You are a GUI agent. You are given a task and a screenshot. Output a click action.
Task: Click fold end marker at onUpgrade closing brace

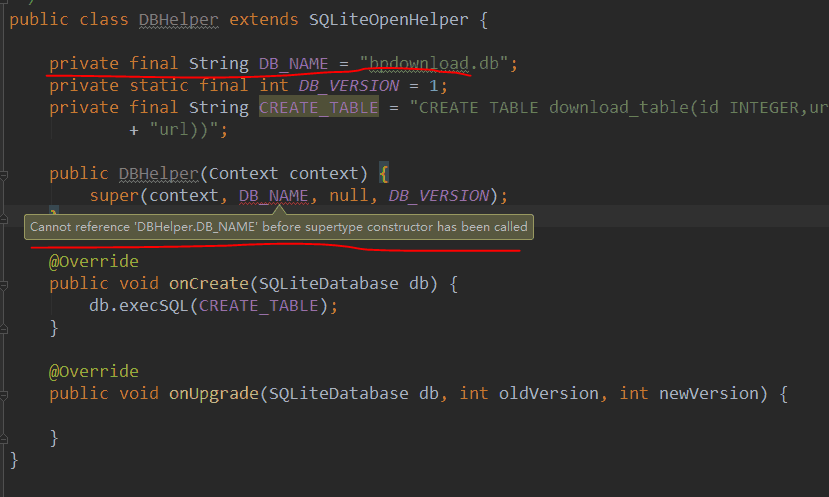4,439
